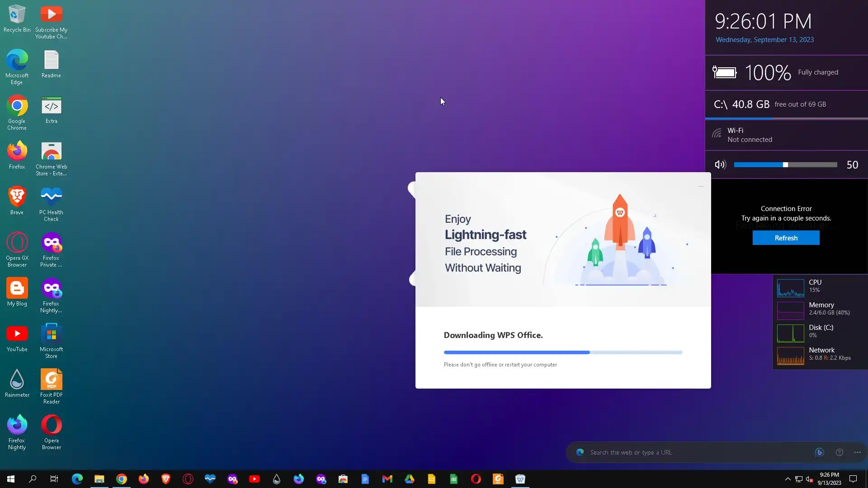Click the muted speaker tray icon

[809, 479]
